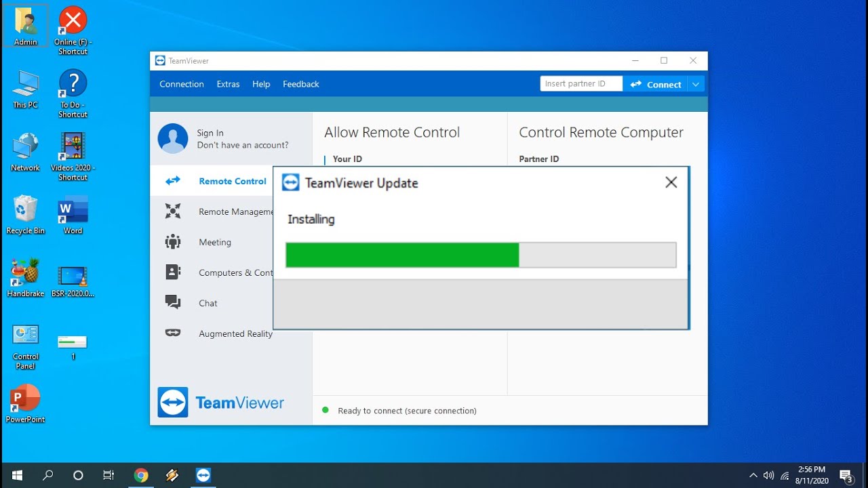This screenshot has width=868, height=488.
Task: Select BSR-2020 desktop file icon
Action: 73,281
